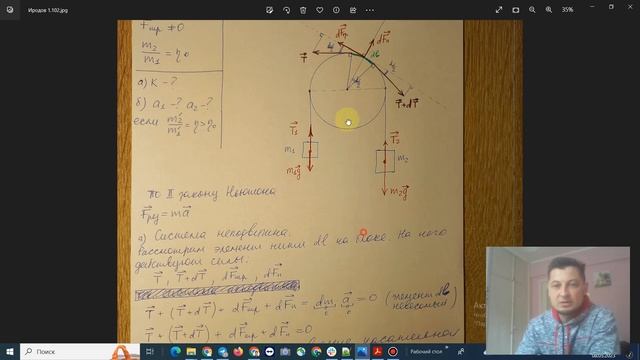Screen dimensions: 640x360
Task: Click the 35% zoom level value
Action: (x=567, y=10)
